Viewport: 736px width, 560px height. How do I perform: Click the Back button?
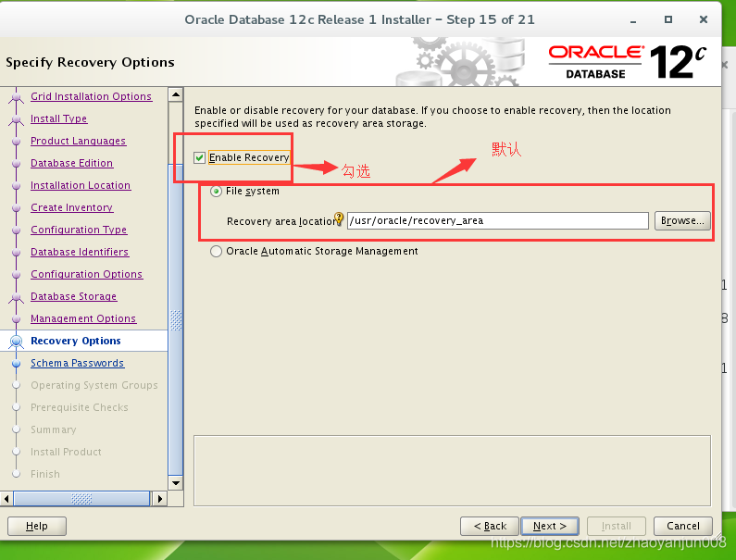489,526
